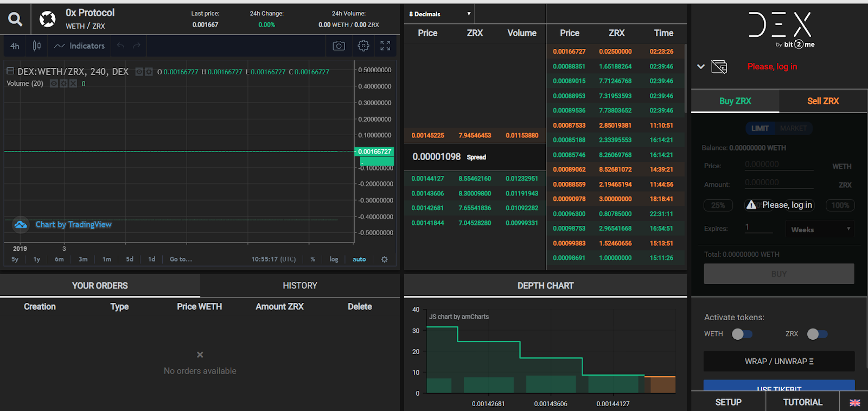Expand the wallet chevron arrow
This screenshot has height=411, width=868.
pyautogui.click(x=701, y=67)
